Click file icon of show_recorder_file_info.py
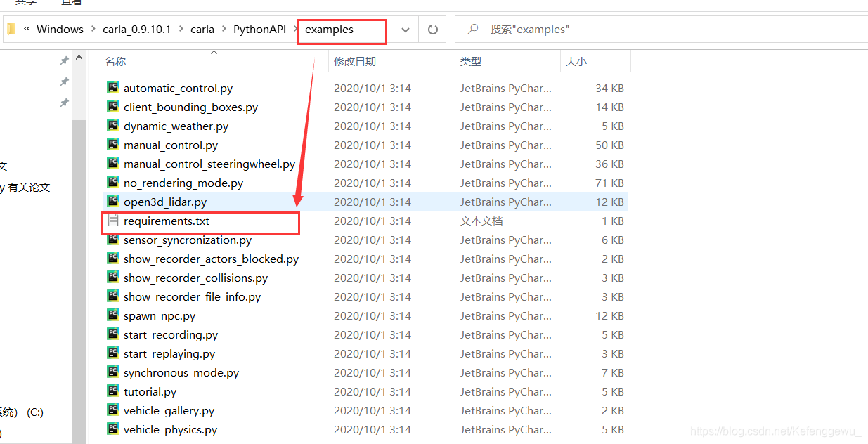Viewport: 868px width, 444px height. (113, 296)
